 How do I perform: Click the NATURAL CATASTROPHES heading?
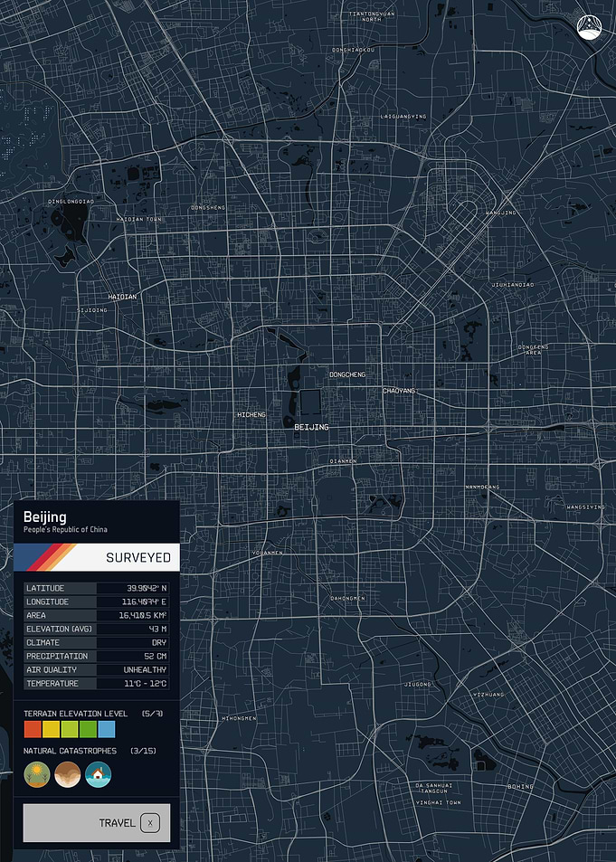tap(70, 751)
